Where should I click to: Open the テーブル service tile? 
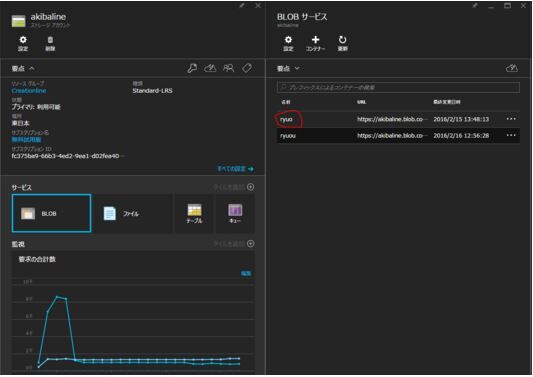click(x=194, y=213)
